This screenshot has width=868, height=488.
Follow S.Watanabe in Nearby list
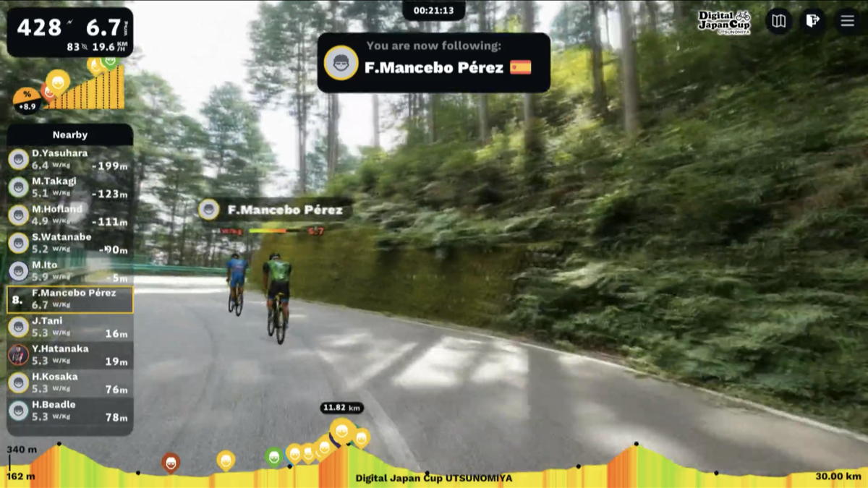[70, 244]
